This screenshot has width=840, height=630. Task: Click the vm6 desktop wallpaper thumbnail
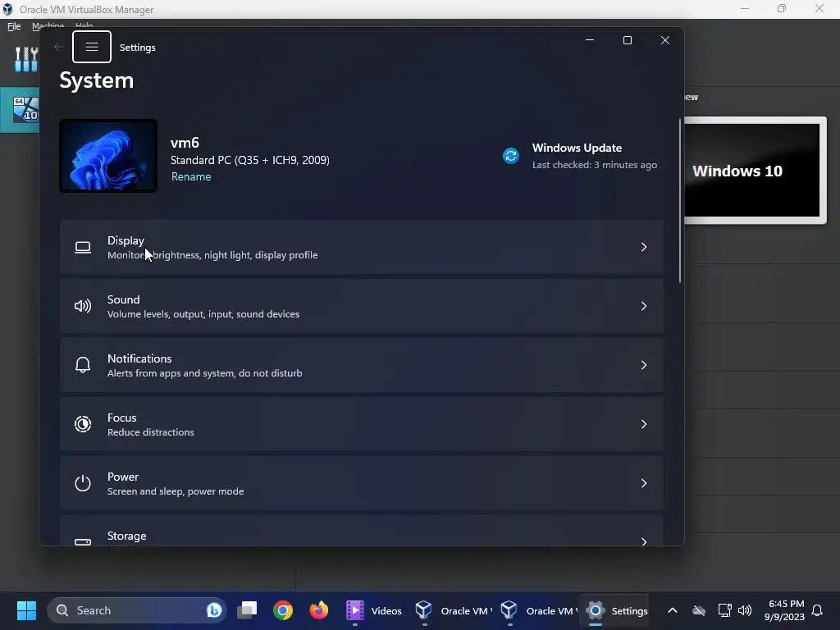[108, 155]
